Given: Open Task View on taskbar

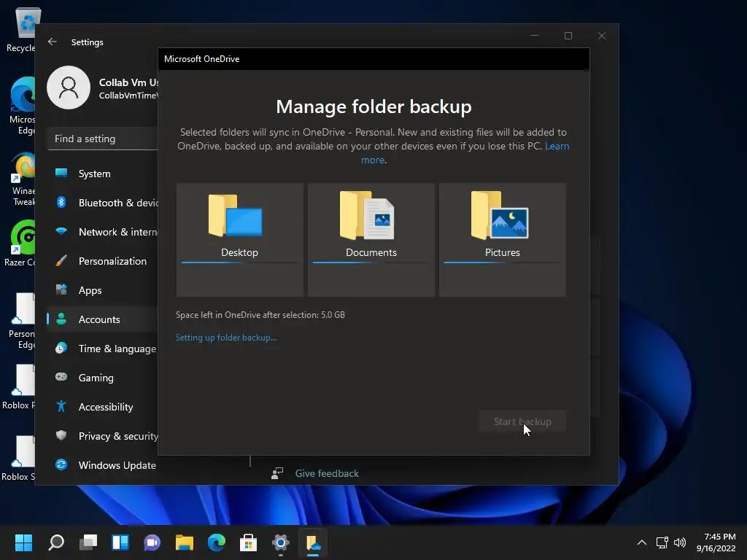Looking at the screenshot, I should coord(88,542).
